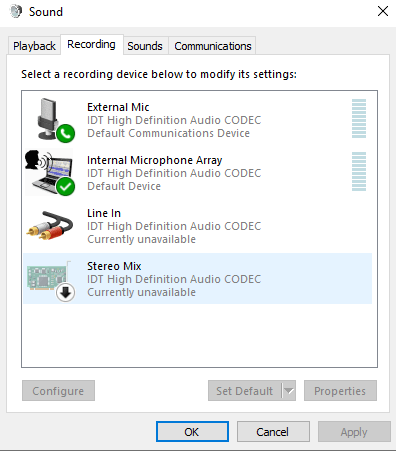Screen dimensions: 396x451
Task: Click the green phone badge on External Mic
Action: (65, 133)
